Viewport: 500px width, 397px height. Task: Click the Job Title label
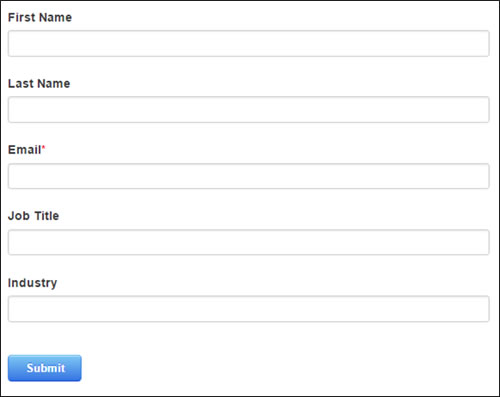[33, 216]
